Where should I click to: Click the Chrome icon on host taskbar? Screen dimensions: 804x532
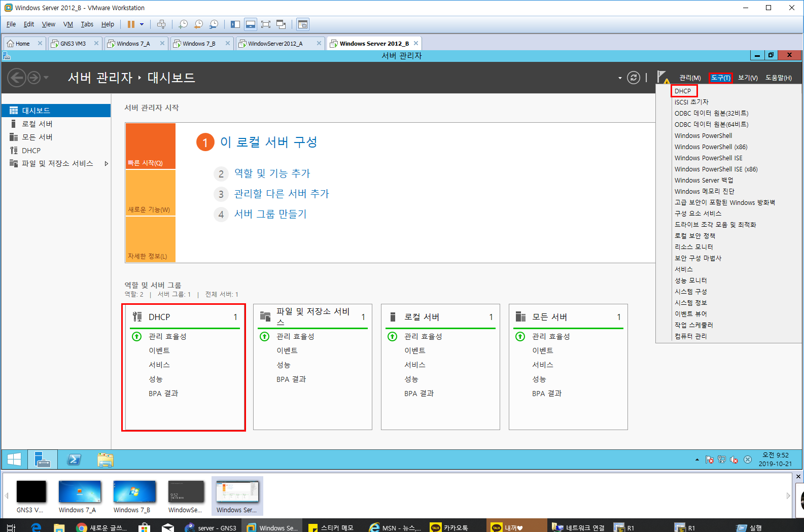click(81, 528)
